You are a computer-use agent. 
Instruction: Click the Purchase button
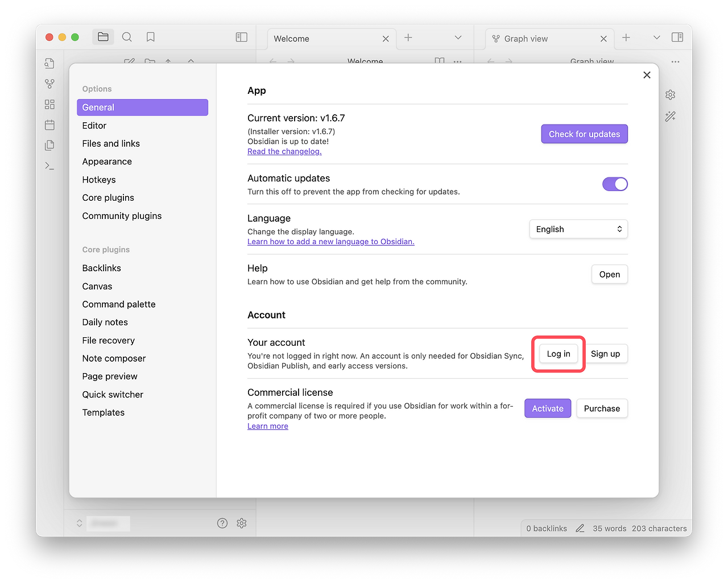click(x=602, y=408)
